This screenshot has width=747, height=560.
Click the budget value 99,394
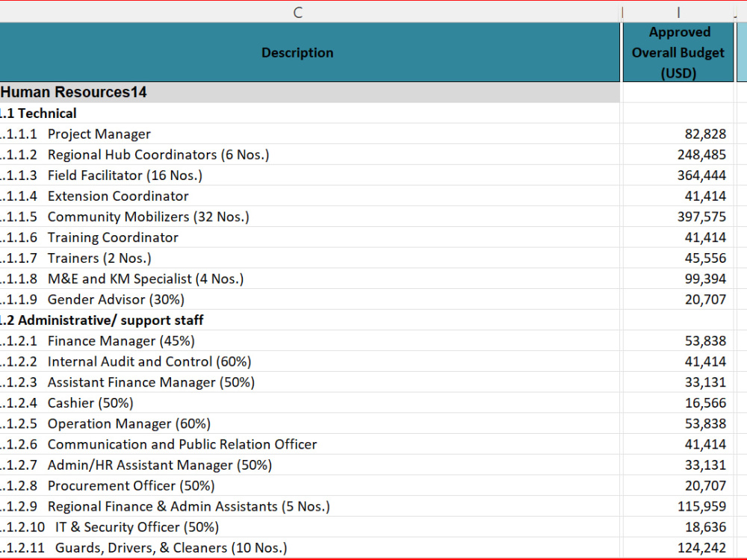click(x=678, y=279)
